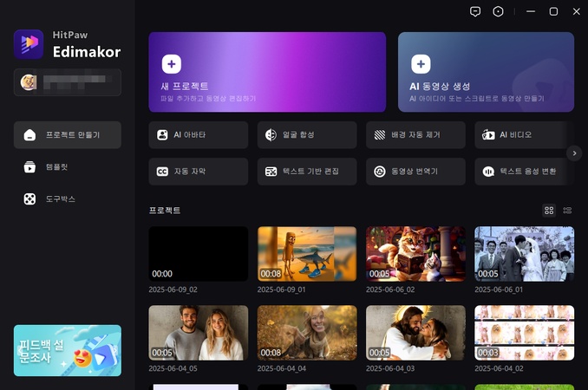Click the project name text 2025-06-06_02
Image resolution: width=588 pixels, height=390 pixels.
point(390,289)
